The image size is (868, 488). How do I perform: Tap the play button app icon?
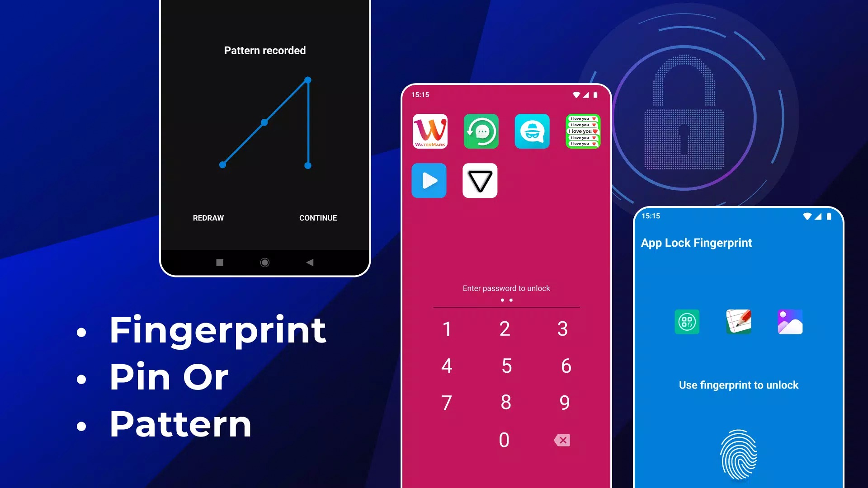[x=429, y=181]
